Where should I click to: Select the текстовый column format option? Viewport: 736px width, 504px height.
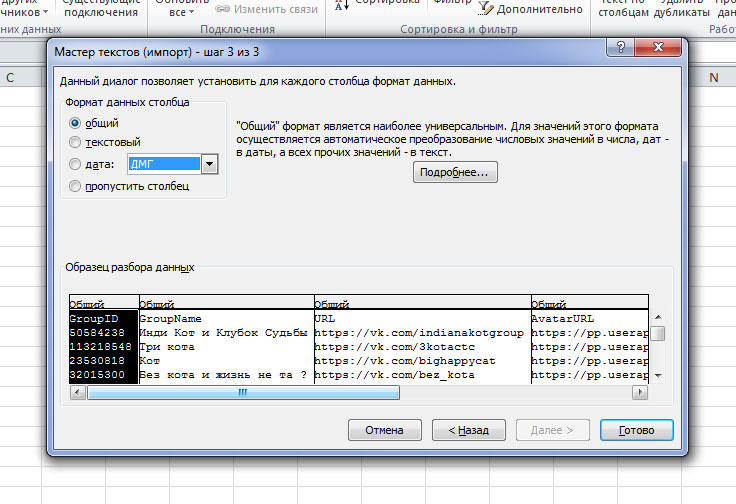75,143
